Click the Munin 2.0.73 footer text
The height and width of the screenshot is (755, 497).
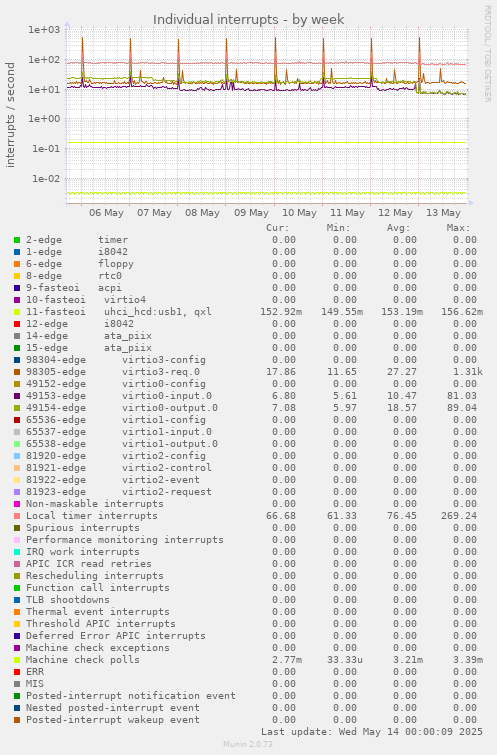click(x=248, y=744)
